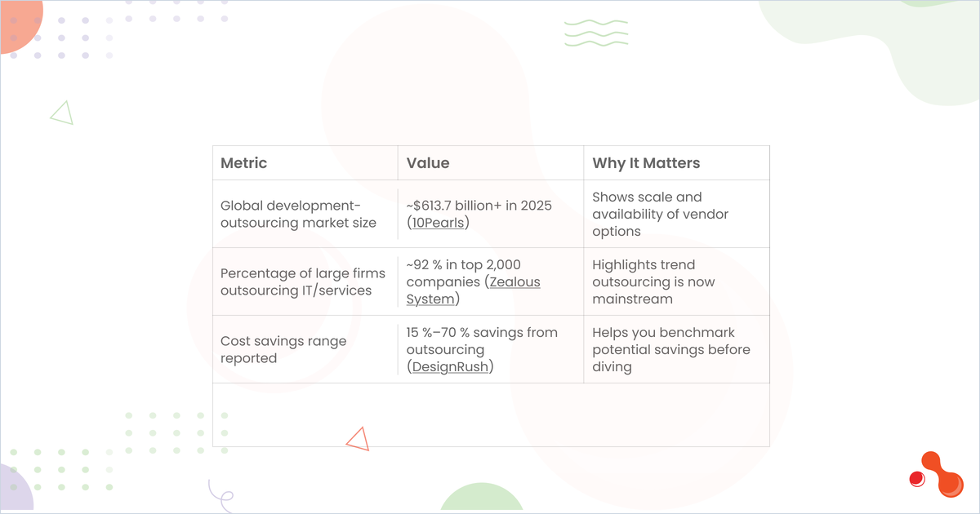Image resolution: width=980 pixels, height=514 pixels.
Task: Open the DesignRush reference link
Action: [451, 367]
